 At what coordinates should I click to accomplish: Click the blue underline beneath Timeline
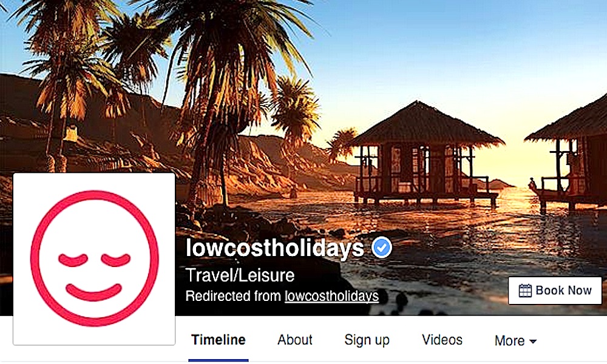click(219, 360)
